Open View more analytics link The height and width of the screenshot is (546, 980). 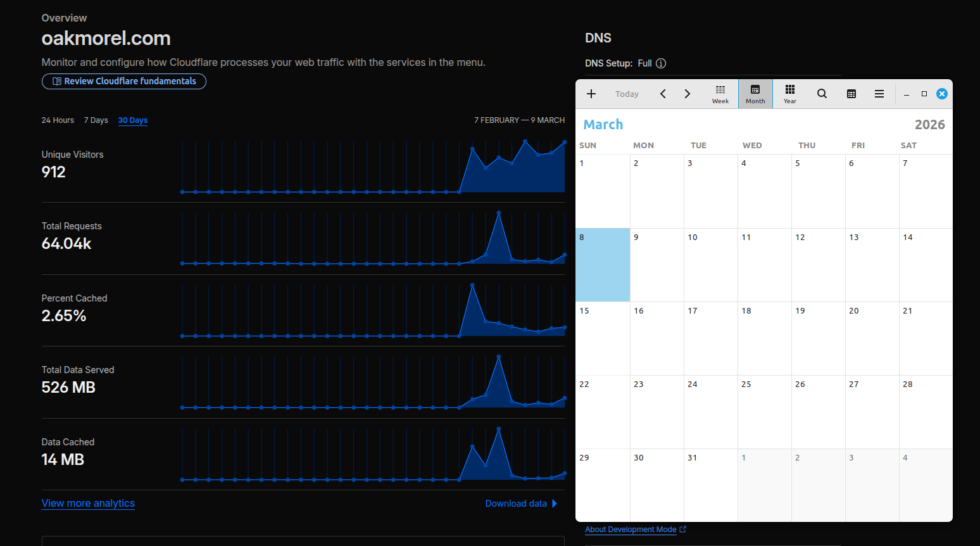[88, 503]
